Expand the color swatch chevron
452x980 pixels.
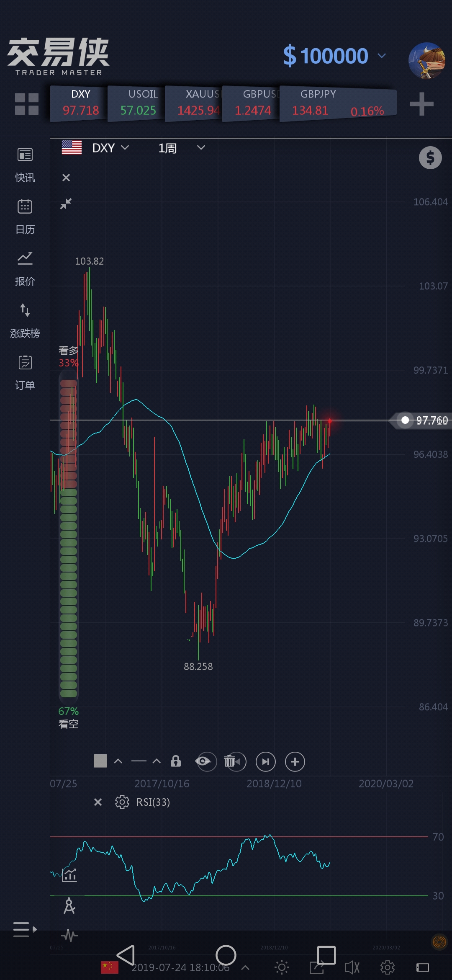[x=118, y=761]
